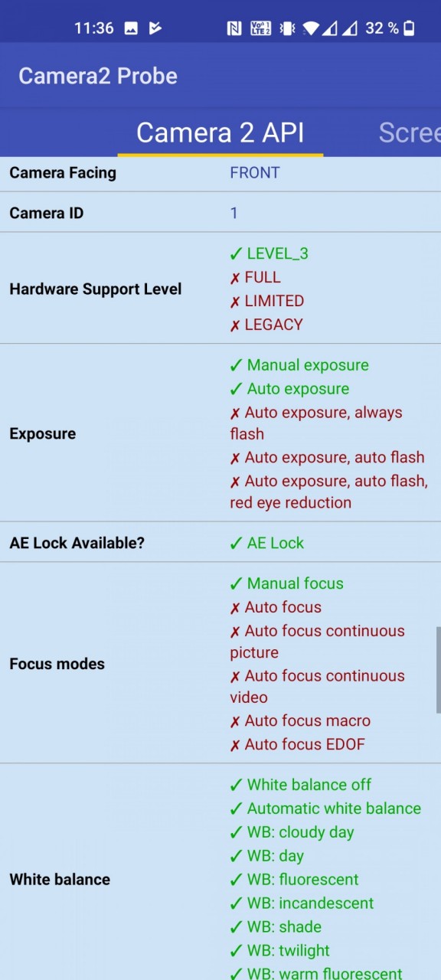Click the vertical scrollbar thumb

click(x=438, y=671)
